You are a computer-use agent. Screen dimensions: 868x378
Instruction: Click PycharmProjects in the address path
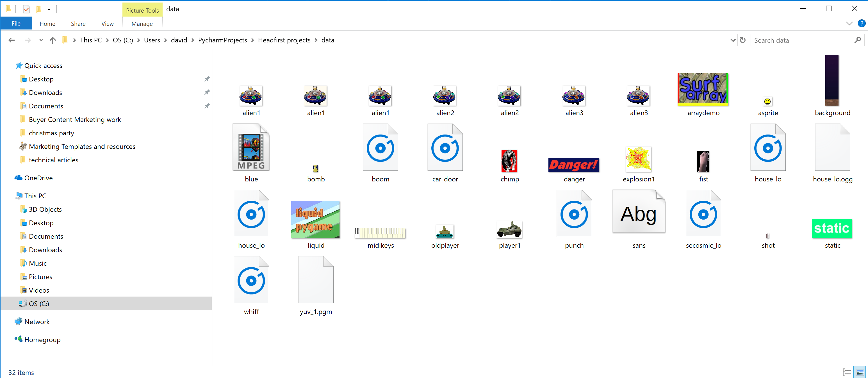(x=222, y=40)
